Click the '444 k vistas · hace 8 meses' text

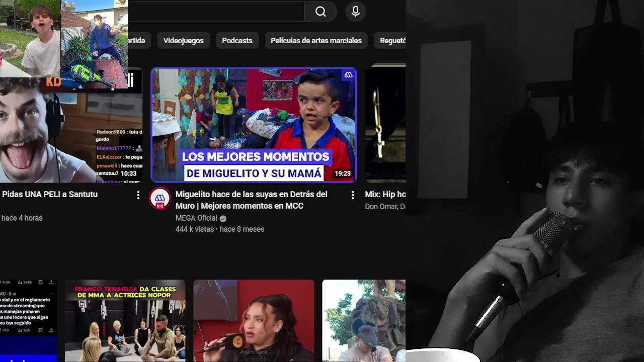pyautogui.click(x=220, y=229)
